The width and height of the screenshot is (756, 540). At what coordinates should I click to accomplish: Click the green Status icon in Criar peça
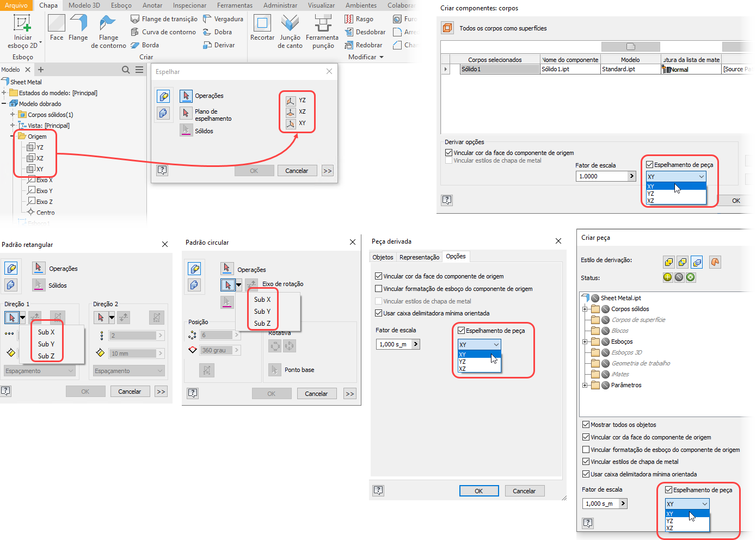[691, 277]
